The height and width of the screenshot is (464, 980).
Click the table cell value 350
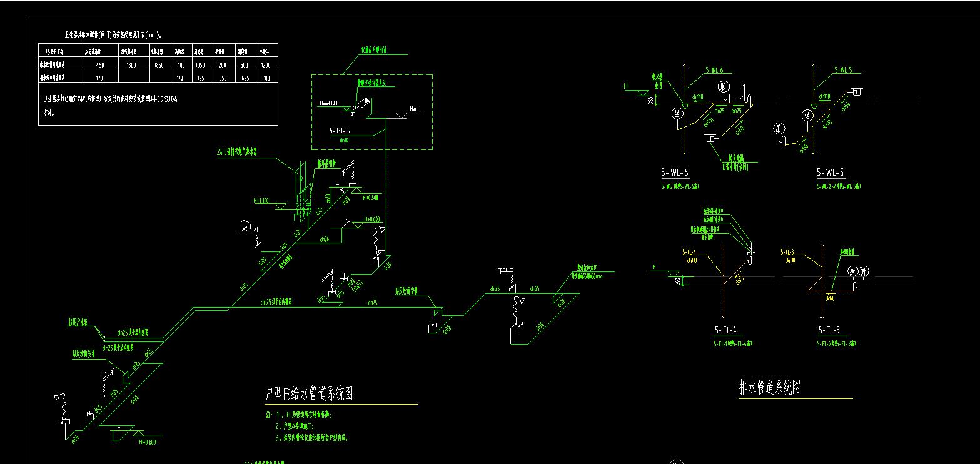pos(221,78)
